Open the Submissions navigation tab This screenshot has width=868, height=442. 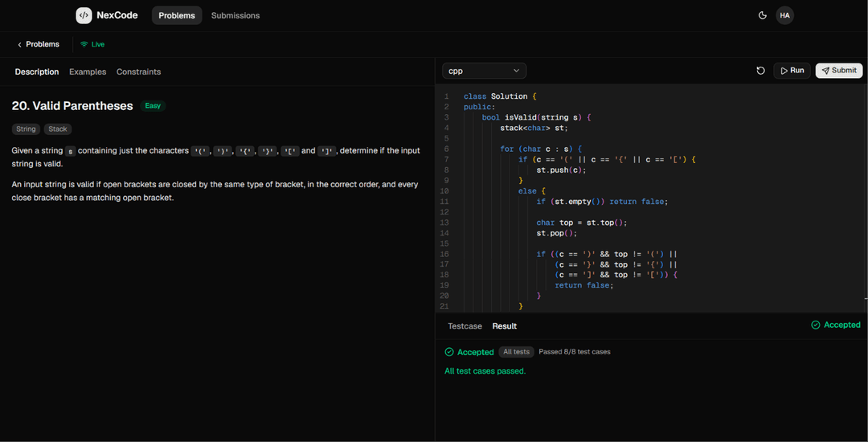[x=235, y=15]
